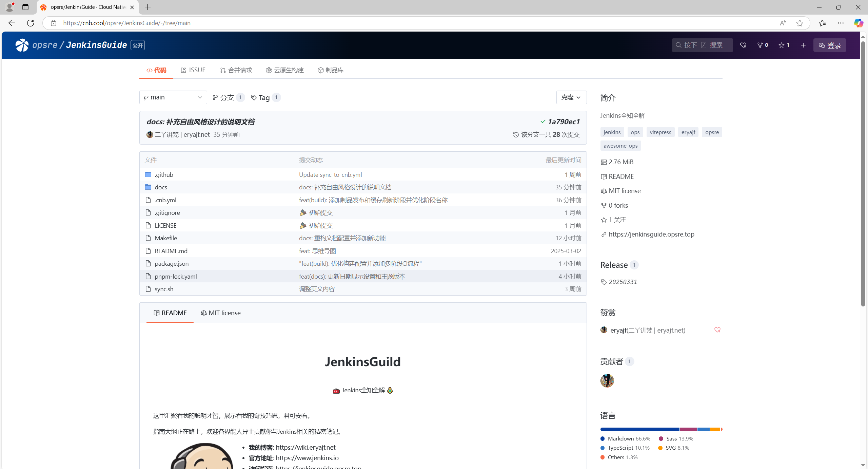Switch to the ISSUE tab
The width and height of the screenshot is (868, 469).
tap(193, 70)
